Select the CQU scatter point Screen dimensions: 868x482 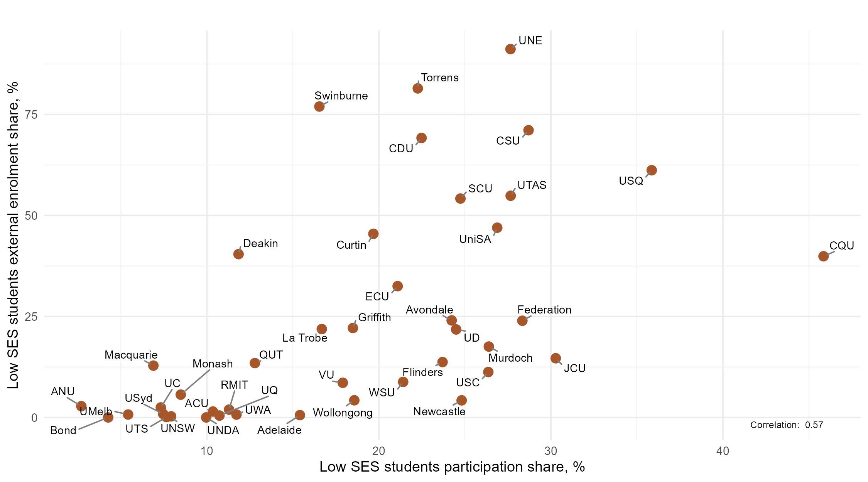[823, 256]
